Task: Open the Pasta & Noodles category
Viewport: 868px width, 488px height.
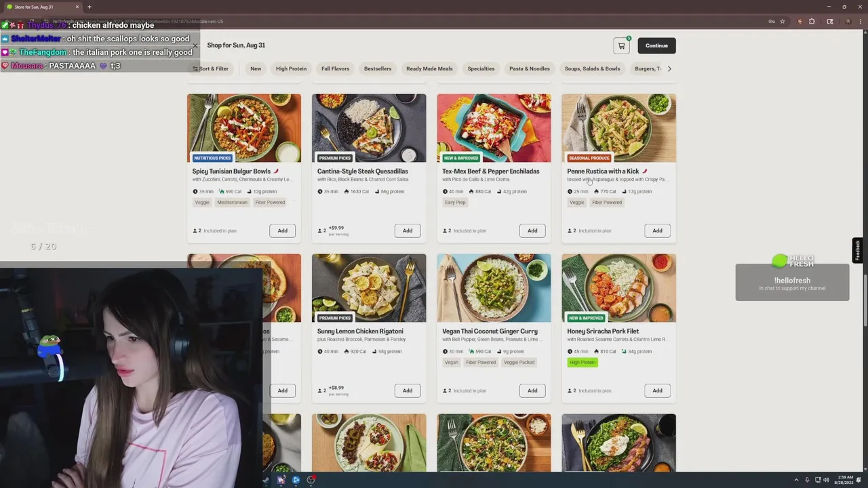Action: [x=530, y=68]
